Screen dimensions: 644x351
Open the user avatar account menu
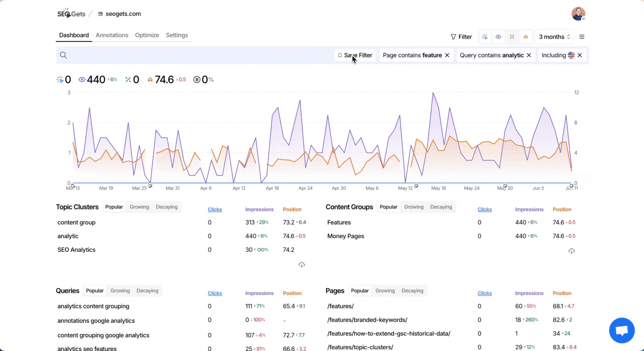point(578,14)
